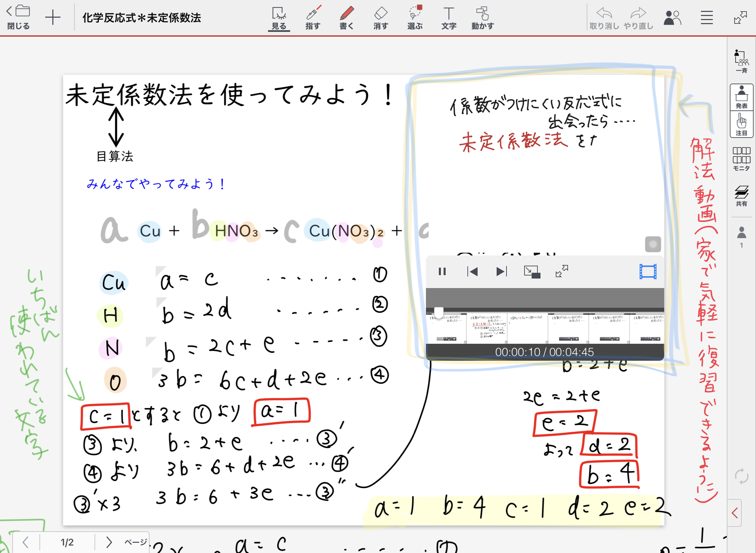Select the 書く (write) pen tool
Image resolution: width=756 pixels, height=553 pixels.
[346, 18]
